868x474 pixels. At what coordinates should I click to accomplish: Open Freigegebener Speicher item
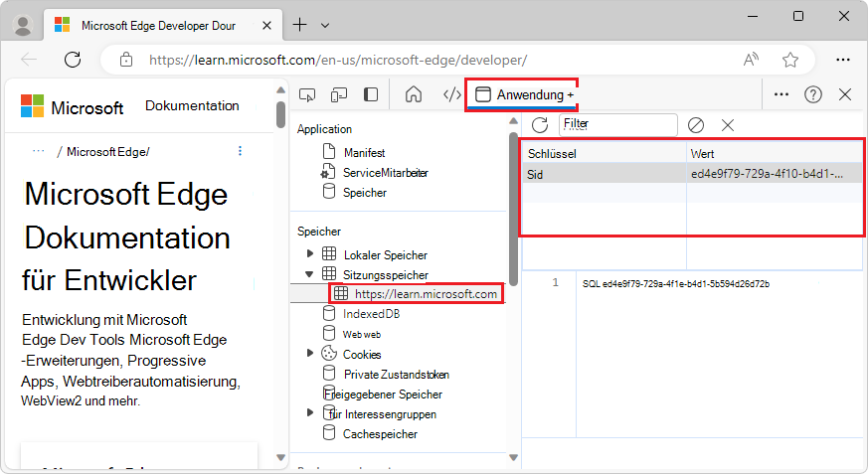click(x=383, y=394)
